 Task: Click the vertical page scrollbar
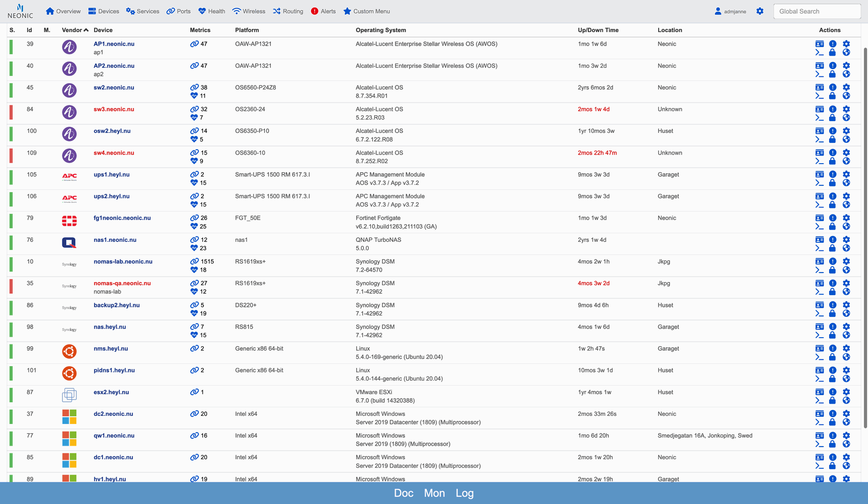click(x=865, y=237)
